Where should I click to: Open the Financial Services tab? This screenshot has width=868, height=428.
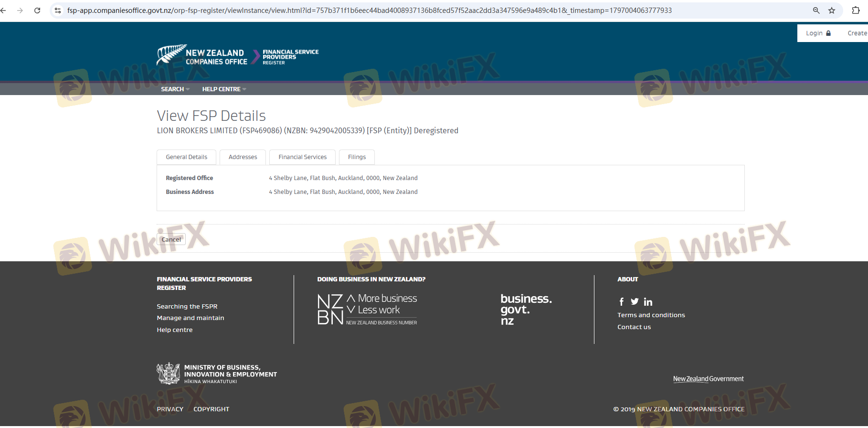point(302,157)
